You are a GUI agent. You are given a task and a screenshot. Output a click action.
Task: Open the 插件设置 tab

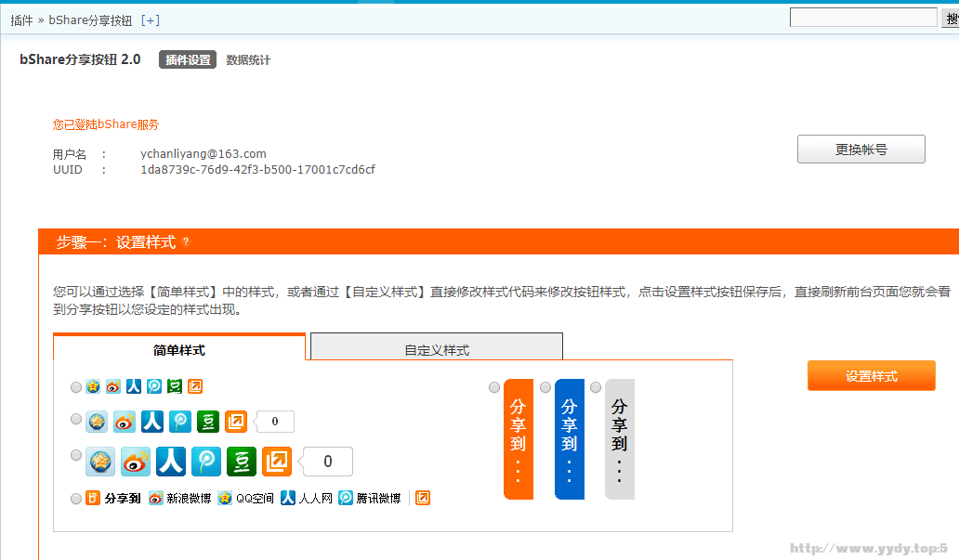point(188,60)
